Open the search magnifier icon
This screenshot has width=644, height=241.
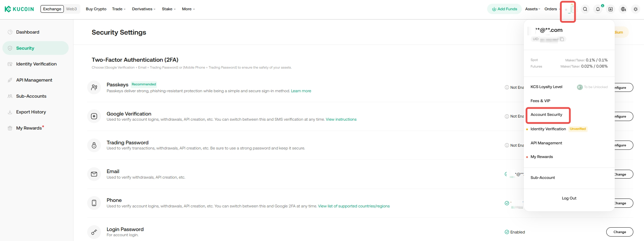tap(585, 9)
